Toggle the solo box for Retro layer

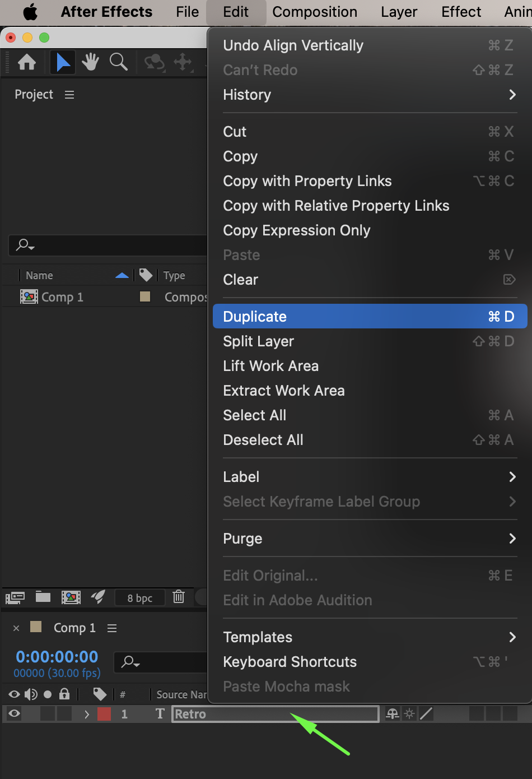tap(48, 713)
